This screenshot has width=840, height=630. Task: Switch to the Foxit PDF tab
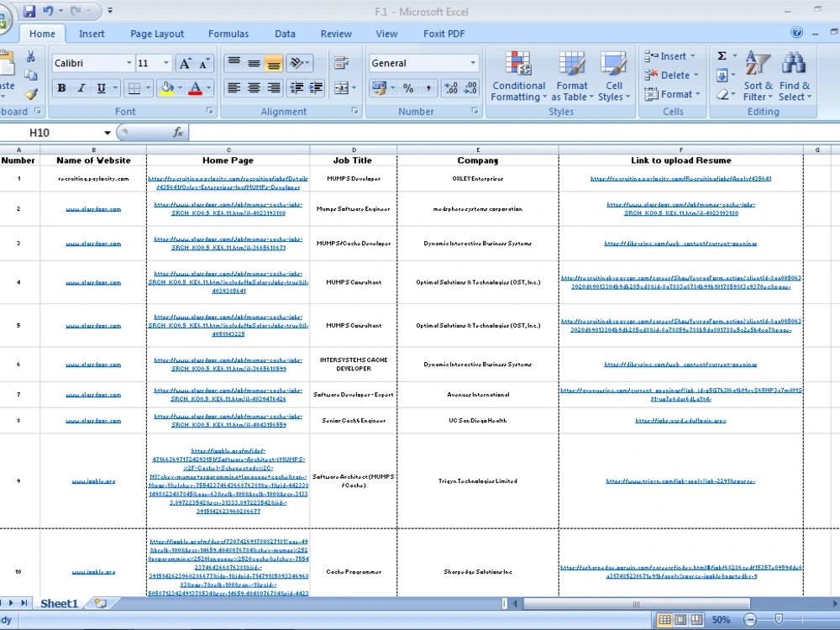click(x=444, y=34)
